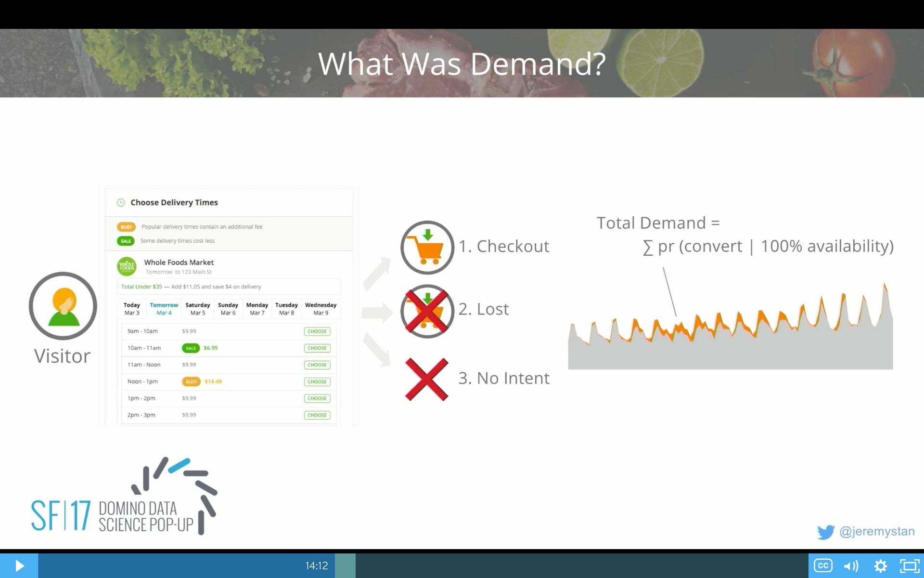Click the green SALE badge at 10am
Image resolution: width=924 pixels, height=578 pixels.
click(191, 348)
